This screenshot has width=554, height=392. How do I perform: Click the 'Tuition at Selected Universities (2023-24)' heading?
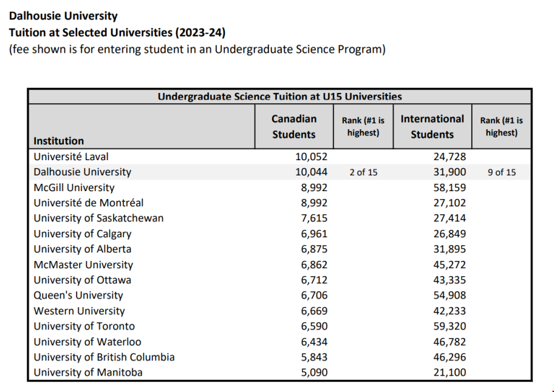pos(121,33)
